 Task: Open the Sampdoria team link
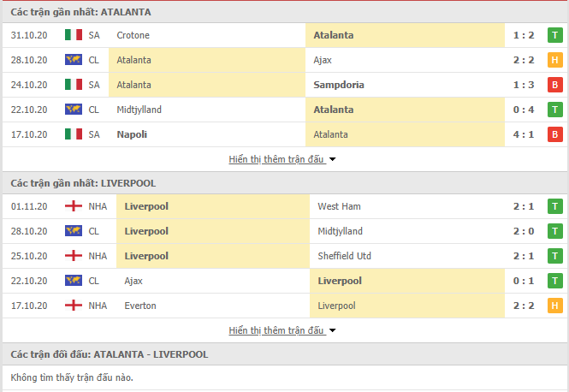(339, 85)
